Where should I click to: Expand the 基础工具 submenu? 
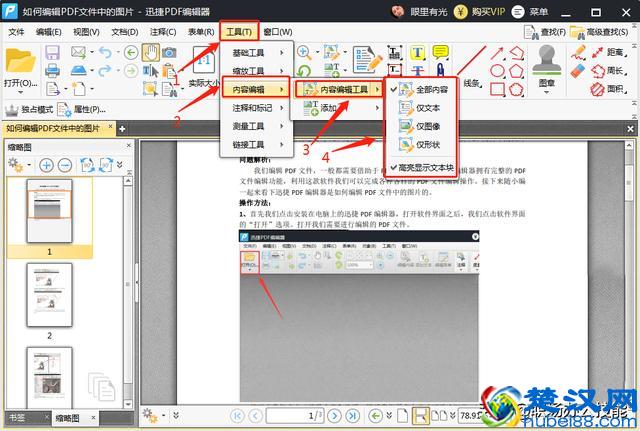tap(257, 53)
